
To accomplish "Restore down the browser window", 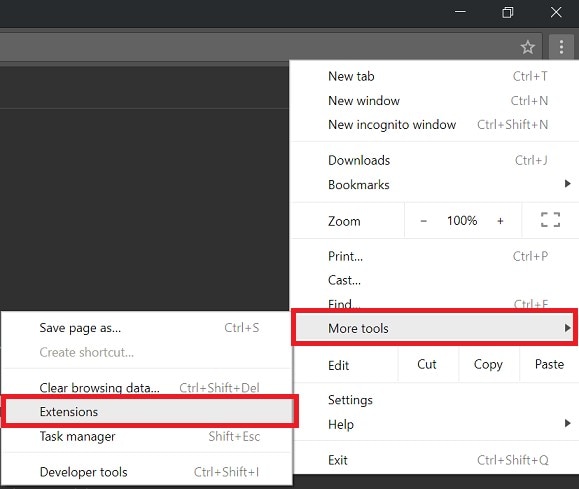I will tap(508, 13).
